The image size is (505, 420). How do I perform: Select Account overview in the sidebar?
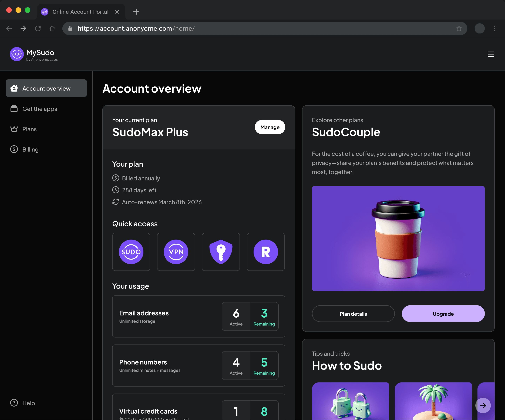pyautogui.click(x=46, y=88)
